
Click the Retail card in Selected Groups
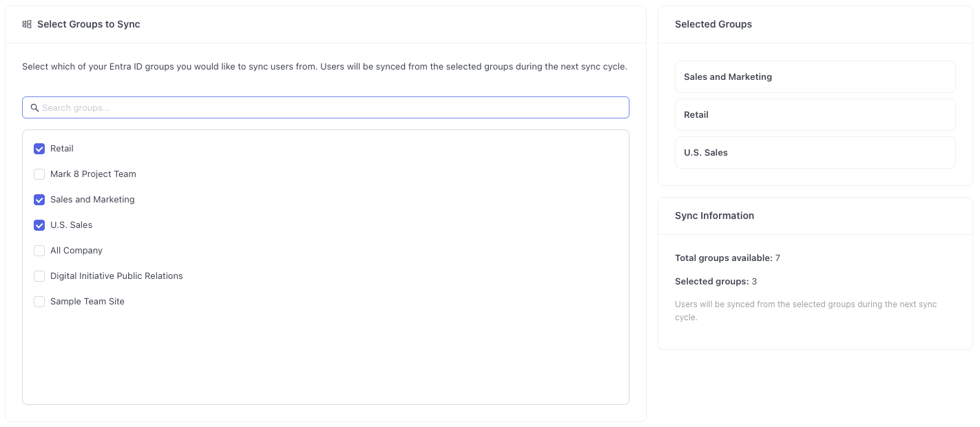(x=815, y=114)
